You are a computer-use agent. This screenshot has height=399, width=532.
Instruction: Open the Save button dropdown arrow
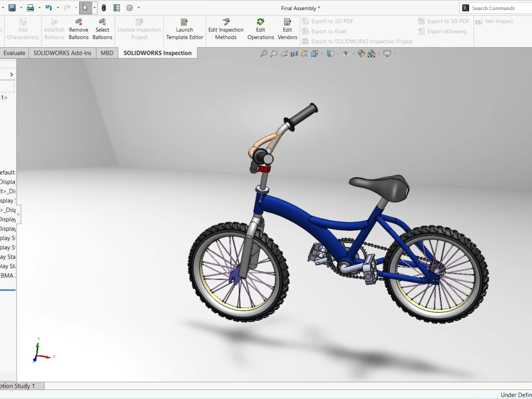coord(21,7)
